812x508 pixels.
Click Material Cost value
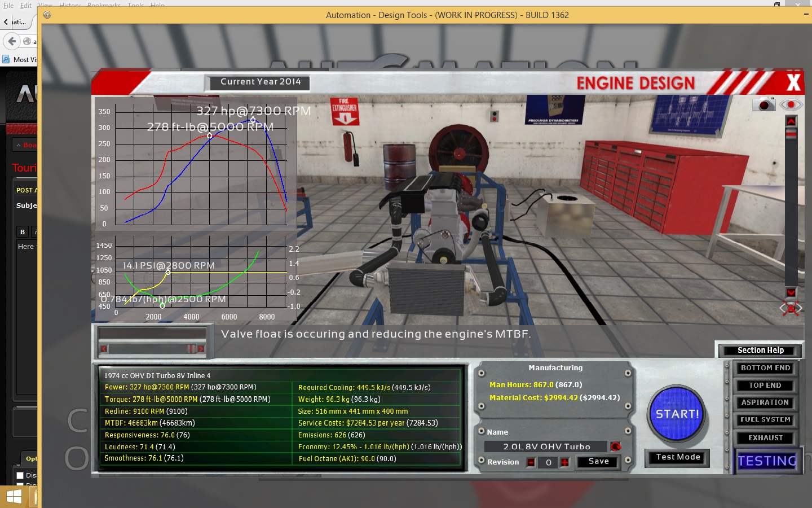[554, 398]
